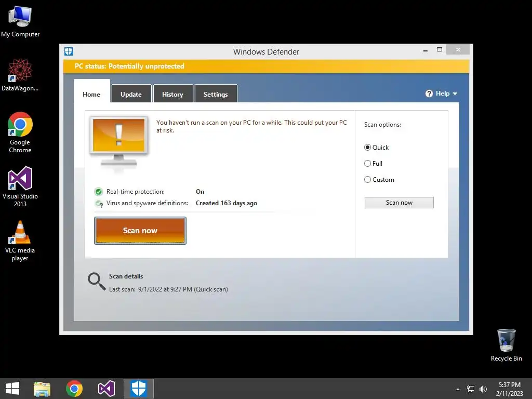Click the Windows Defender taskbar button
The width and height of the screenshot is (532, 399).
click(x=138, y=389)
